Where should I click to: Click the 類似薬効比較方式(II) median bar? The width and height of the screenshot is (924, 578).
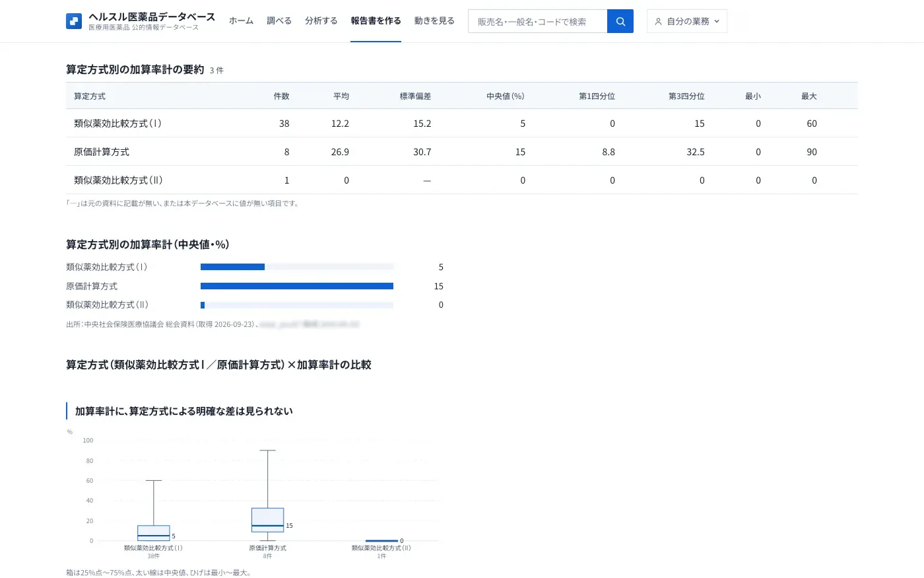(x=203, y=305)
